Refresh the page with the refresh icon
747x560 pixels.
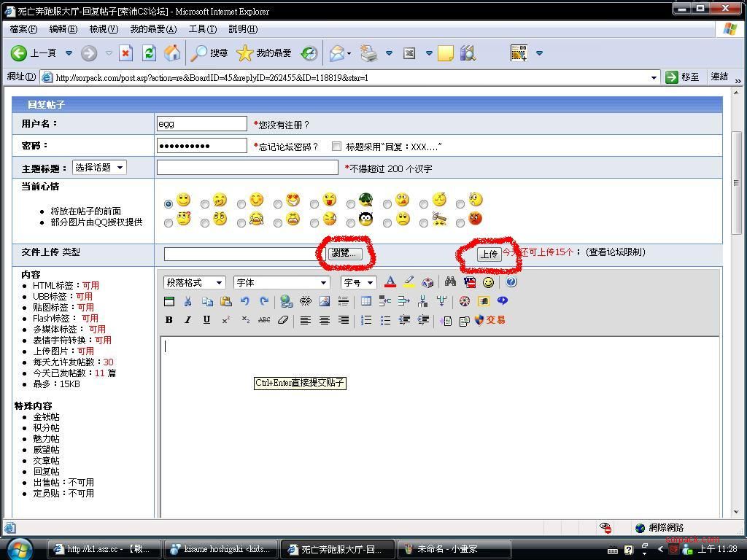pyautogui.click(x=150, y=53)
